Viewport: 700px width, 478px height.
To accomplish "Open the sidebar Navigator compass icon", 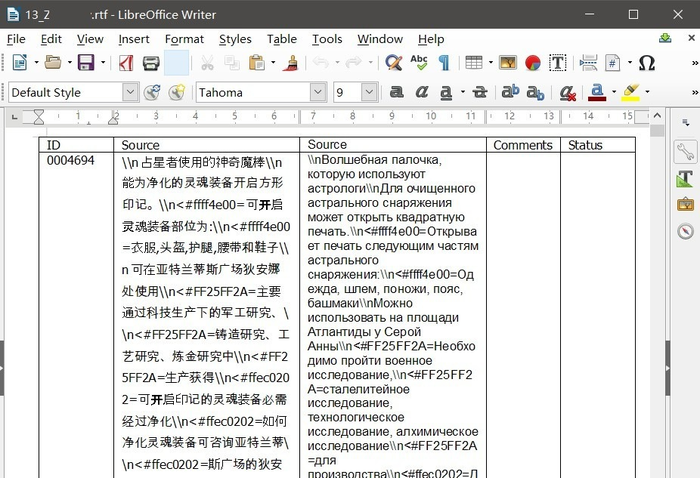I will pyautogui.click(x=685, y=231).
